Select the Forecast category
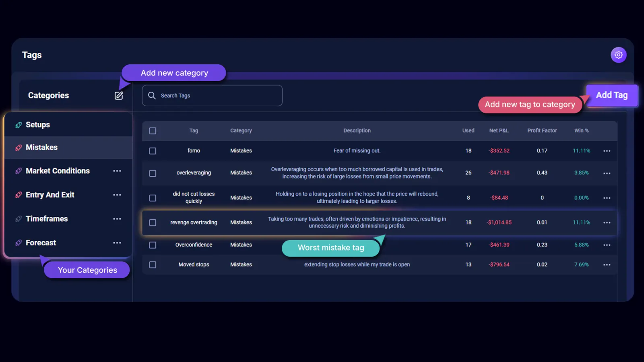 [x=68, y=243]
